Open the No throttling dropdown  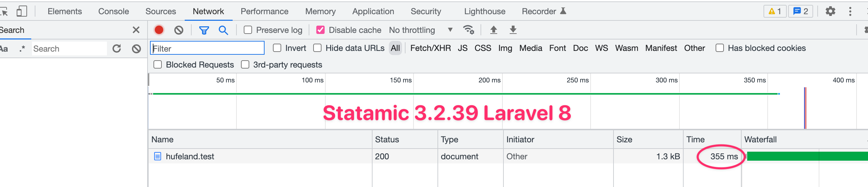421,30
